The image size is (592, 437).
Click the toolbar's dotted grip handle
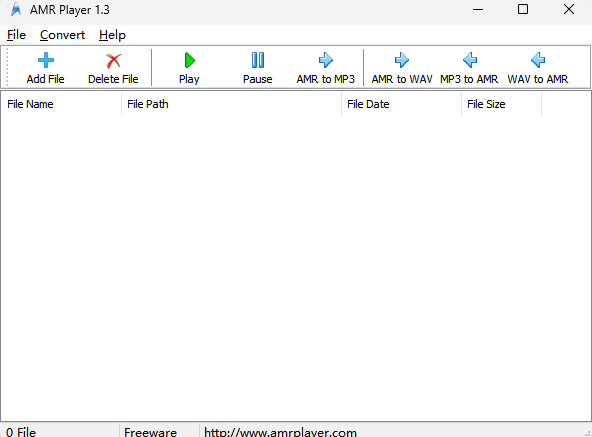pos(6,67)
